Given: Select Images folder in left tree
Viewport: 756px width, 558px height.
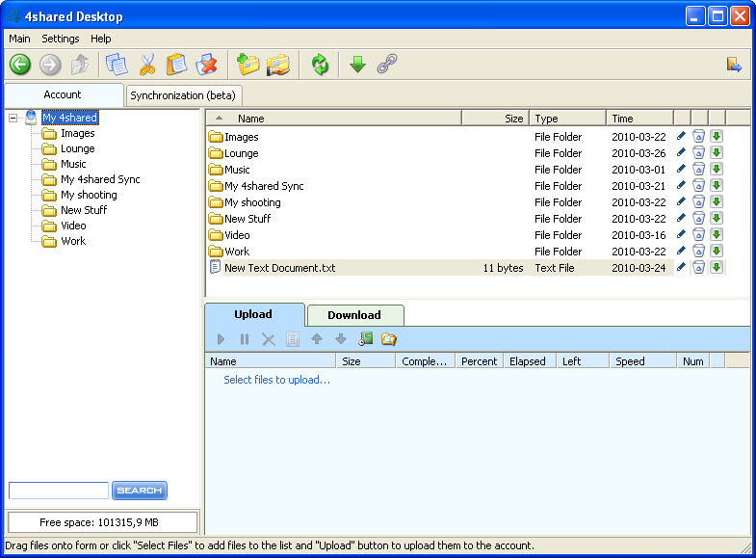Looking at the screenshot, I should click(78, 133).
